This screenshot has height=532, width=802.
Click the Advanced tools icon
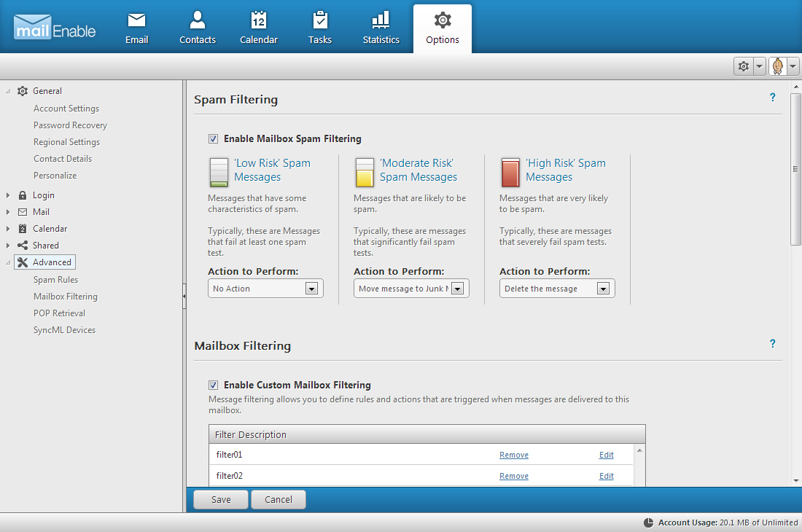coord(23,262)
